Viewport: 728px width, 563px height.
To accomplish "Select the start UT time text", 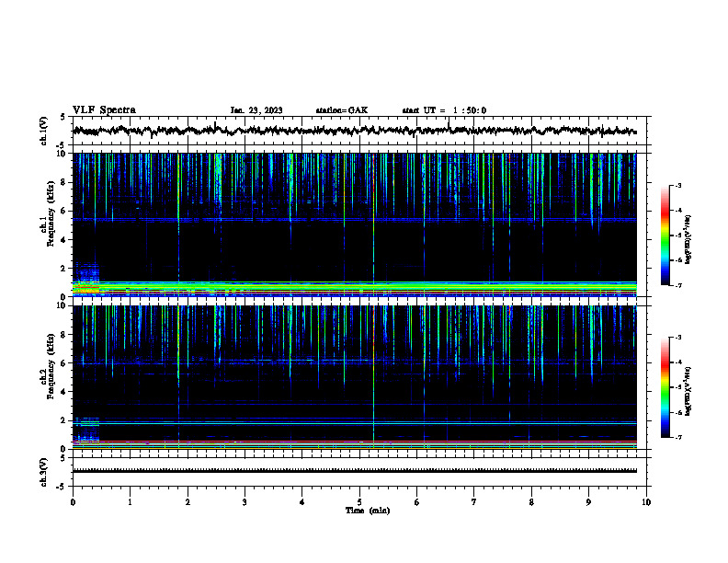I will (444, 110).
